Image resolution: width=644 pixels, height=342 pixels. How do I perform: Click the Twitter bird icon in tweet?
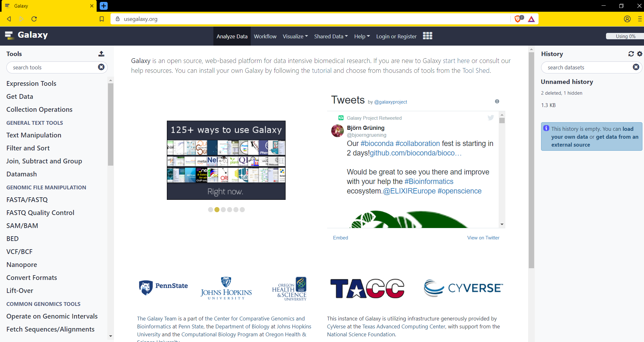click(491, 118)
